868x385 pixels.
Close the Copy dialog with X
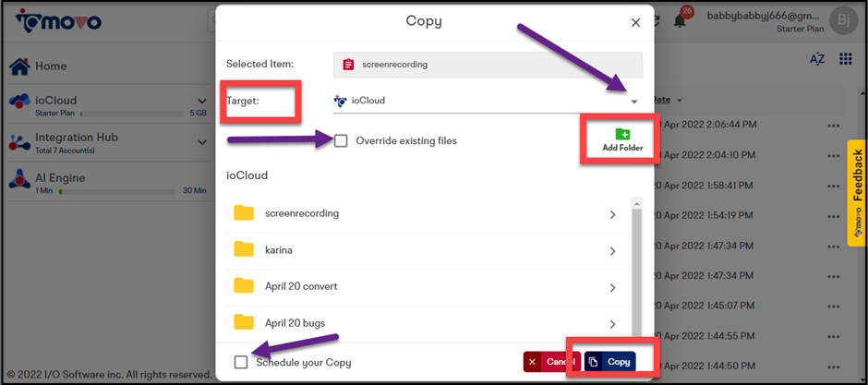tap(635, 23)
